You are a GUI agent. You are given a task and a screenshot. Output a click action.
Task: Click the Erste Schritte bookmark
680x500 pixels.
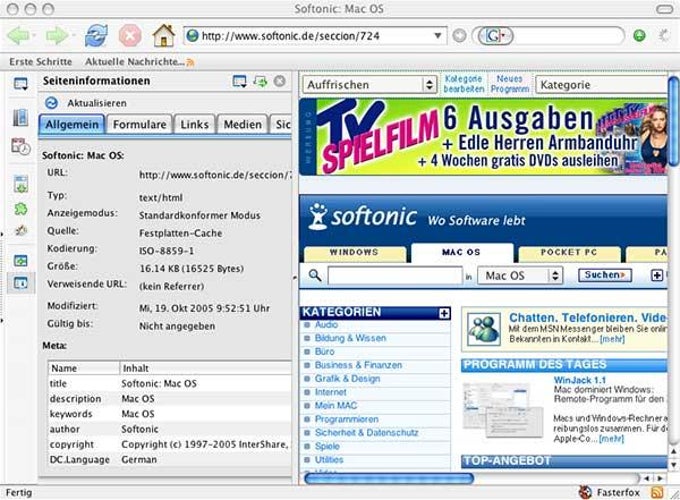click(x=40, y=62)
